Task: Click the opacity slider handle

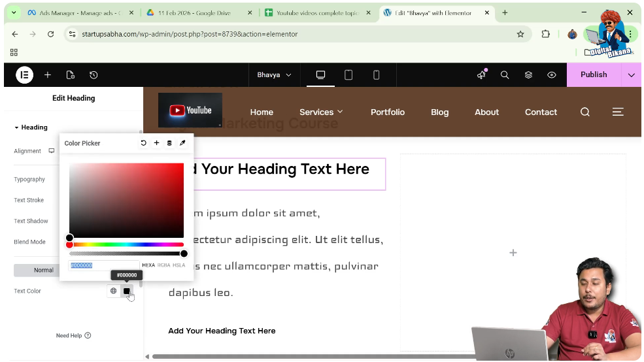Action: (184, 254)
